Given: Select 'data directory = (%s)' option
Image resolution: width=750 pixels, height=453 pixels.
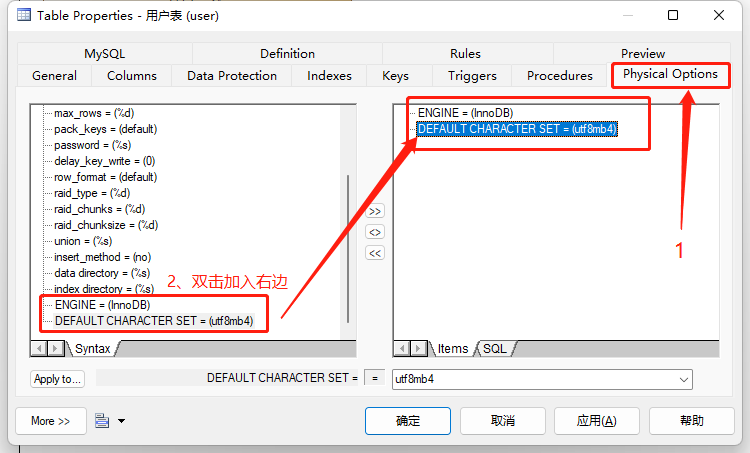Looking at the screenshot, I should tap(102, 273).
